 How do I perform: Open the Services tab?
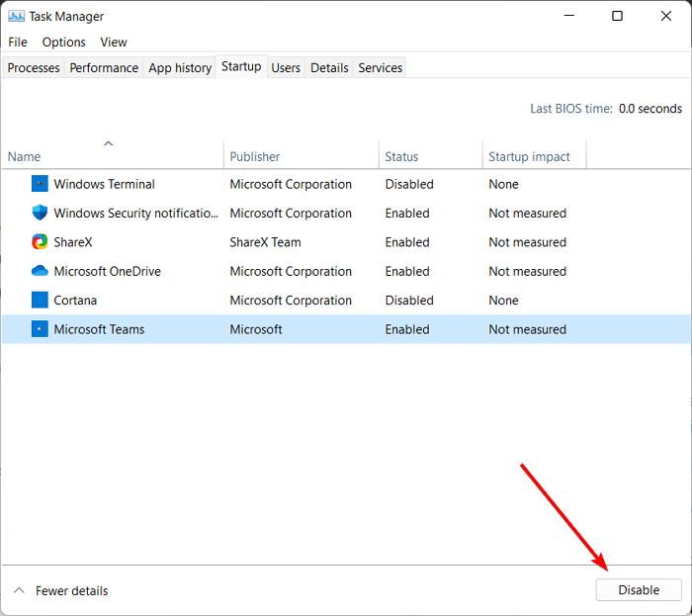tap(381, 67)
